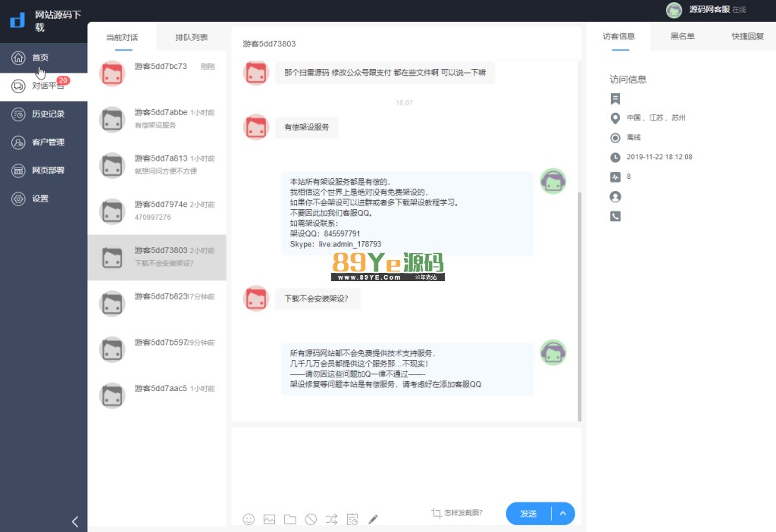
Task: Click the send image icon
Action: tap(269, 519)
